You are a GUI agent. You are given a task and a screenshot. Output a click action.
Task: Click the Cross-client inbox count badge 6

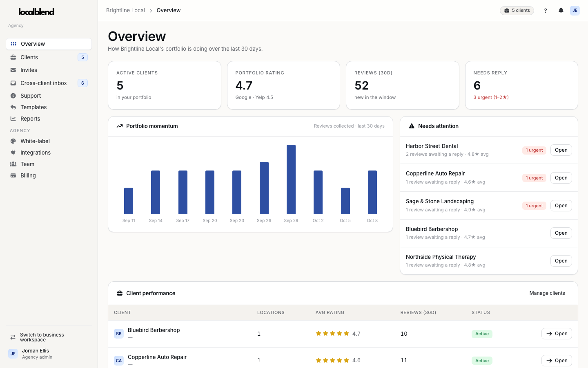coord(82,83)
